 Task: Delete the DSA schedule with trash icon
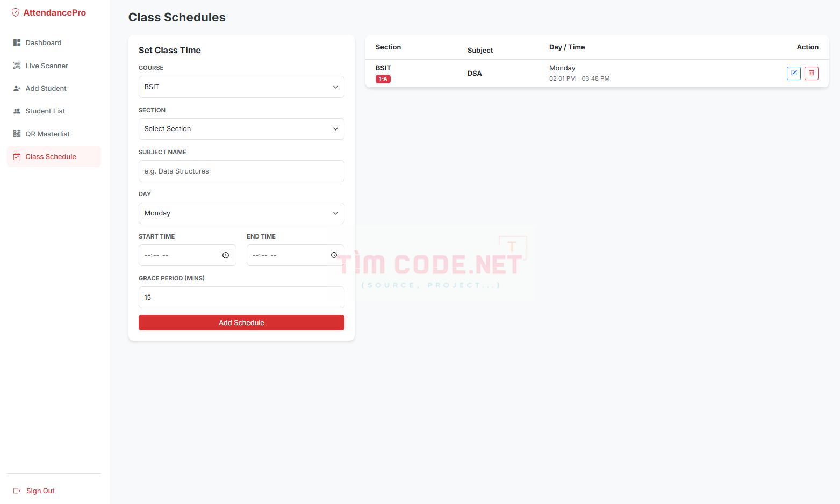point(812,73)
